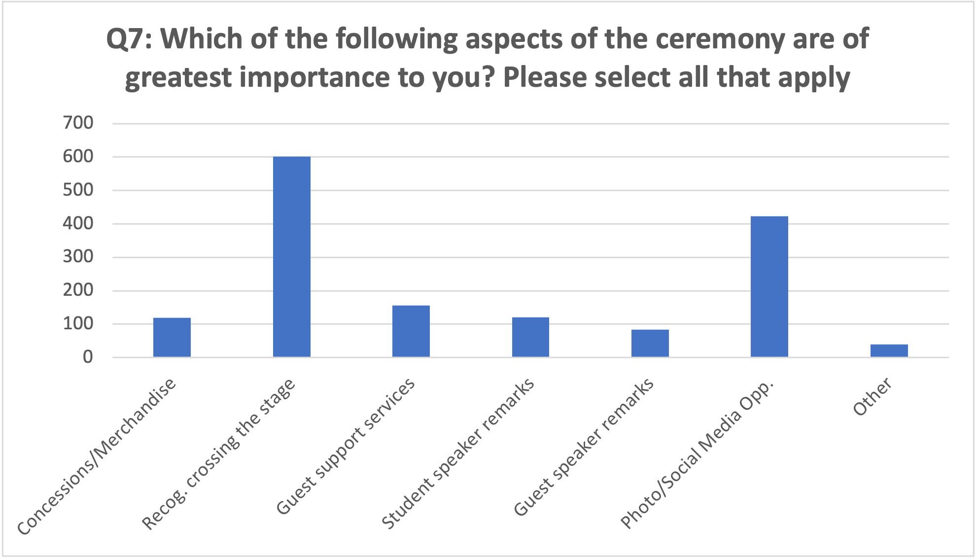Click the Photo/Social Media Opp. bar
Image resolution: width=976 pixels, height=560 pixels.
769,286
